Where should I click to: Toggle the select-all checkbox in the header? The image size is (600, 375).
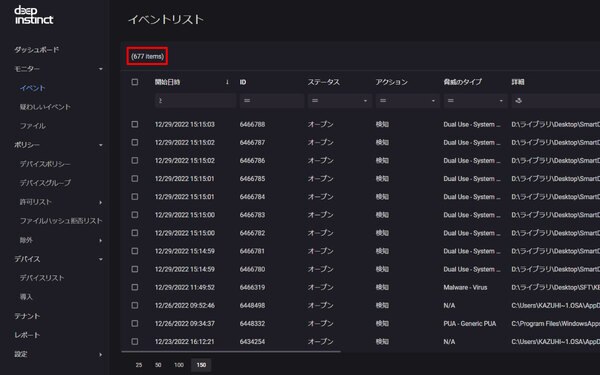135,82
